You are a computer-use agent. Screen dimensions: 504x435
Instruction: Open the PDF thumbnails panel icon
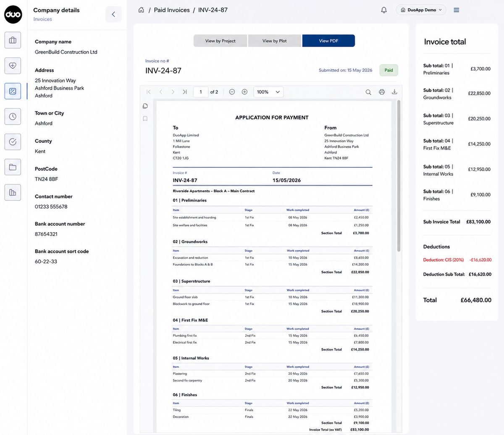[145, 106]
